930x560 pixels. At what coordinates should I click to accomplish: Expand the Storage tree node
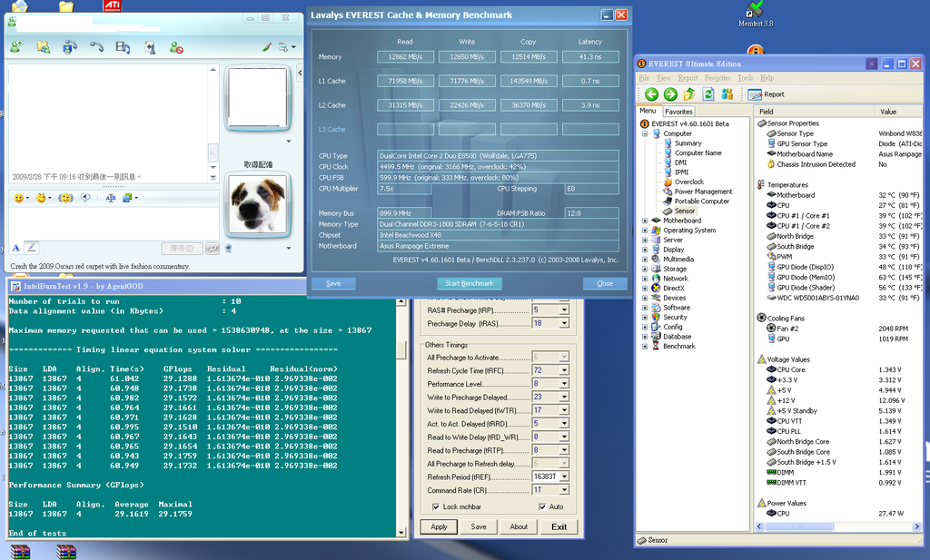pyautogui.click(x=645, y=269)
